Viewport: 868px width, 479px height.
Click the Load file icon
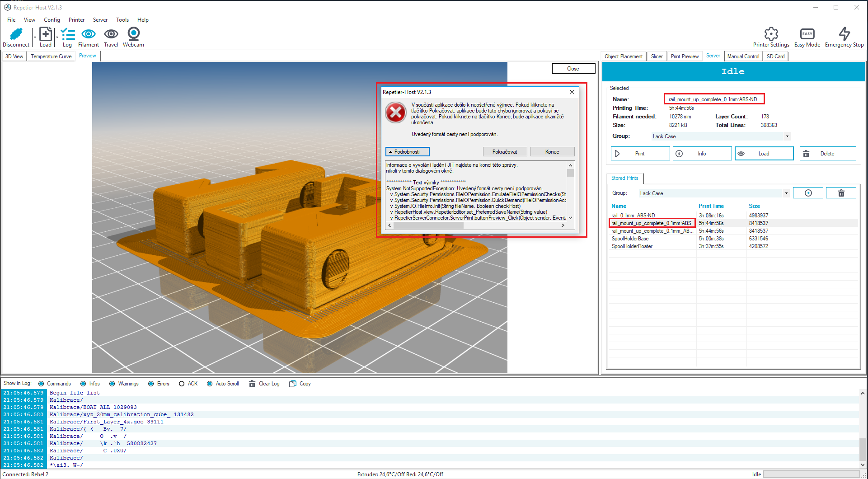45,34
